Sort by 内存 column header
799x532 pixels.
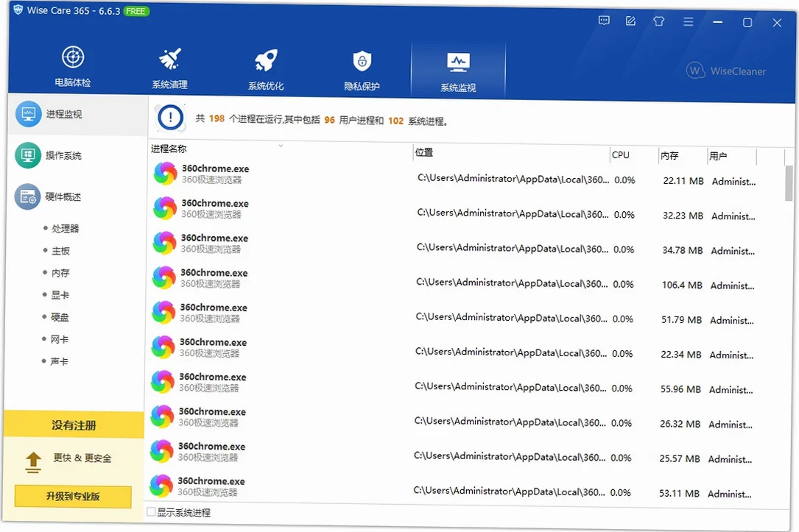pyautogui.click(x=669, y=155)
